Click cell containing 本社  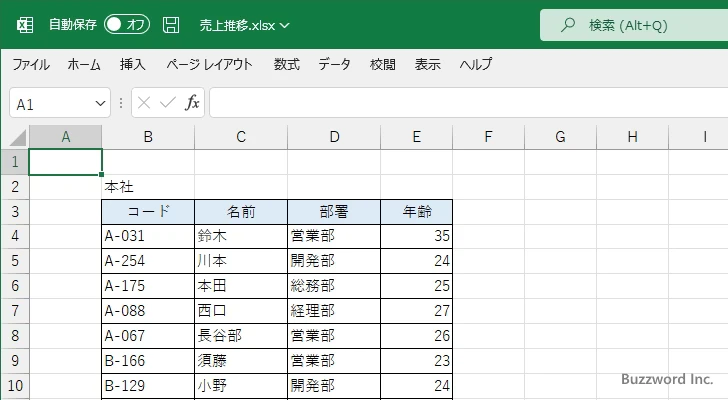pyautogui.click(x=148, y=187)
